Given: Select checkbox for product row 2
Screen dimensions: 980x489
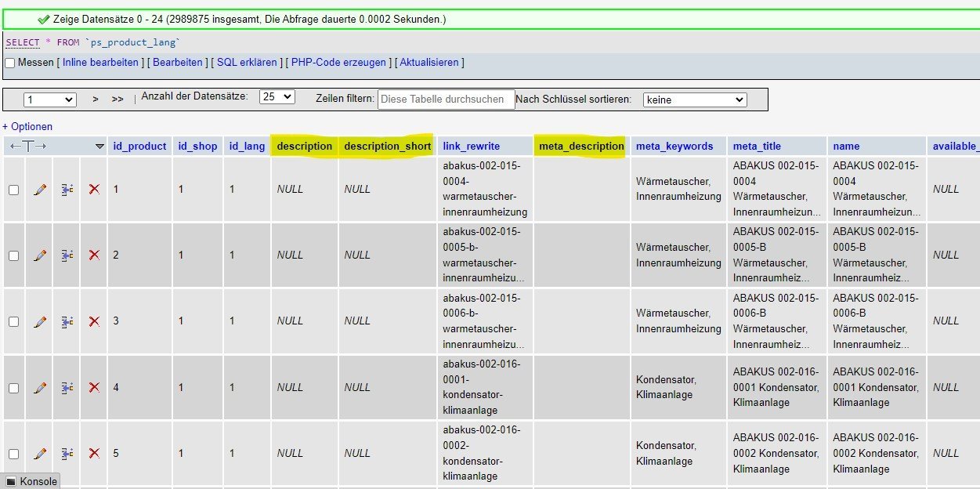Looking at the screenshot, I should point(13,255).
